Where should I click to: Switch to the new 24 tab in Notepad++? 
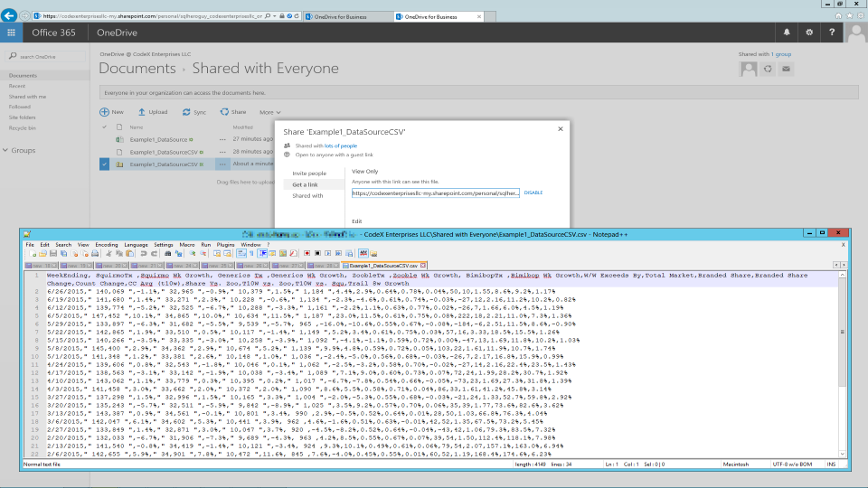pos(184,266)
